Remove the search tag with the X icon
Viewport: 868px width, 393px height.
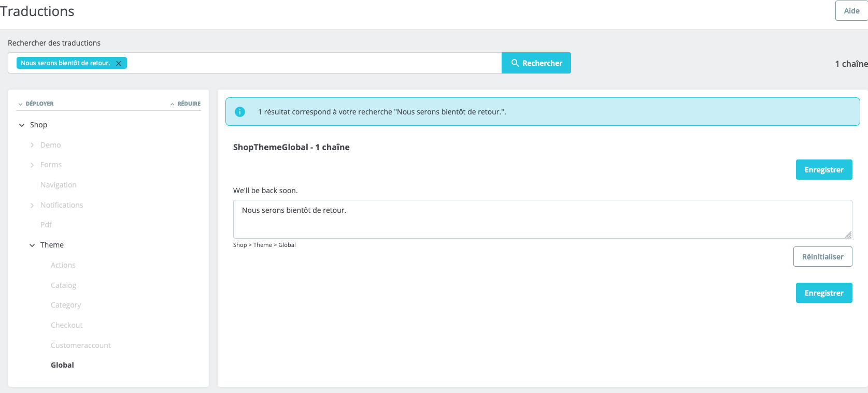coord(119,63)
